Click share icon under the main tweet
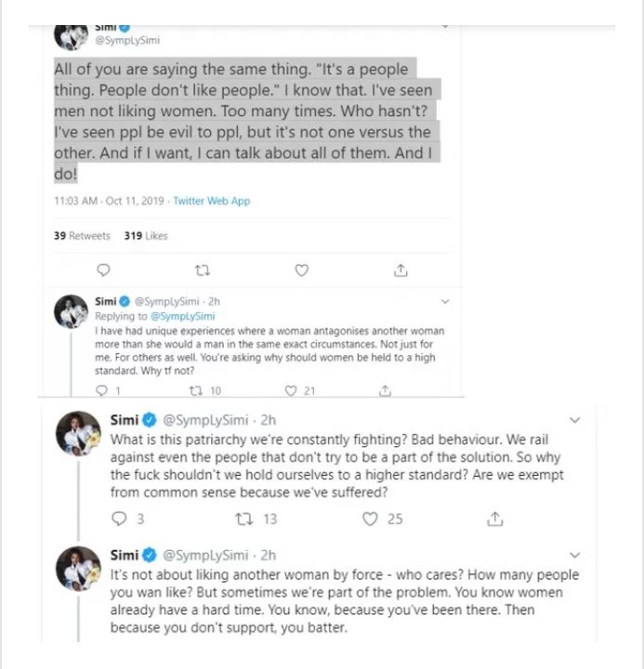This screenshot has width=644, height=669. 401,270
